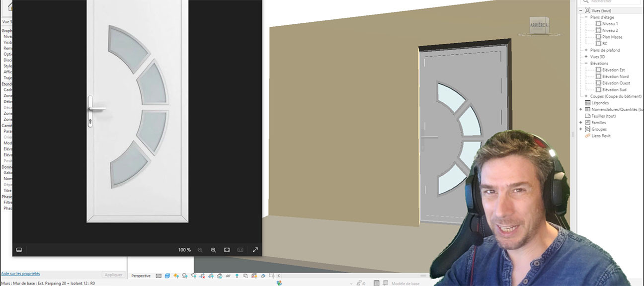Expand the Groupes branch

[581, 129]
